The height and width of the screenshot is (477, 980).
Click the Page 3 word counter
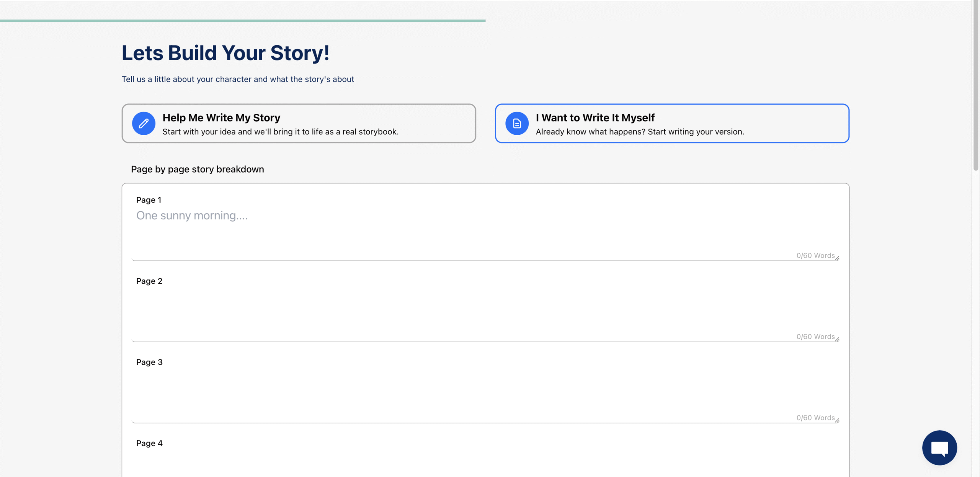815,418
